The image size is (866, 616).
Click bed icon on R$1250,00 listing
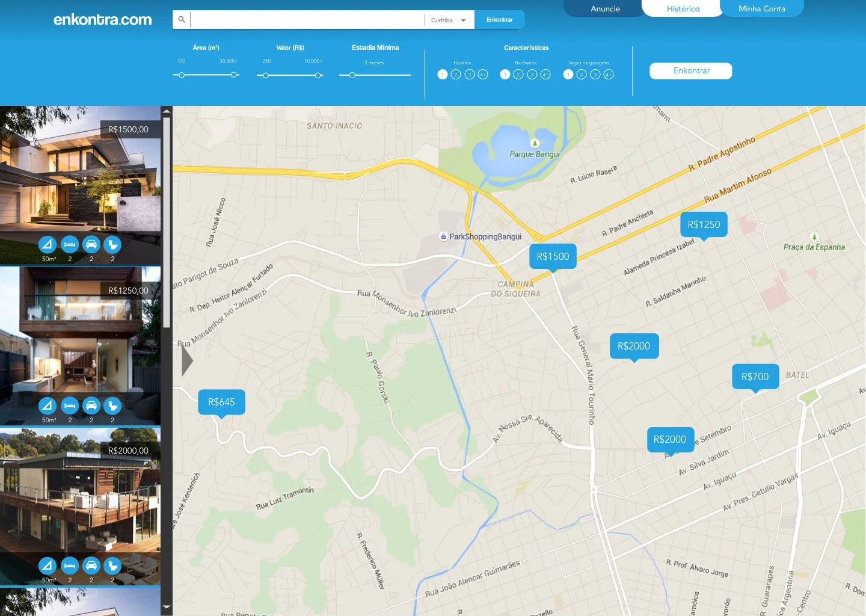[x=70, y=405]
